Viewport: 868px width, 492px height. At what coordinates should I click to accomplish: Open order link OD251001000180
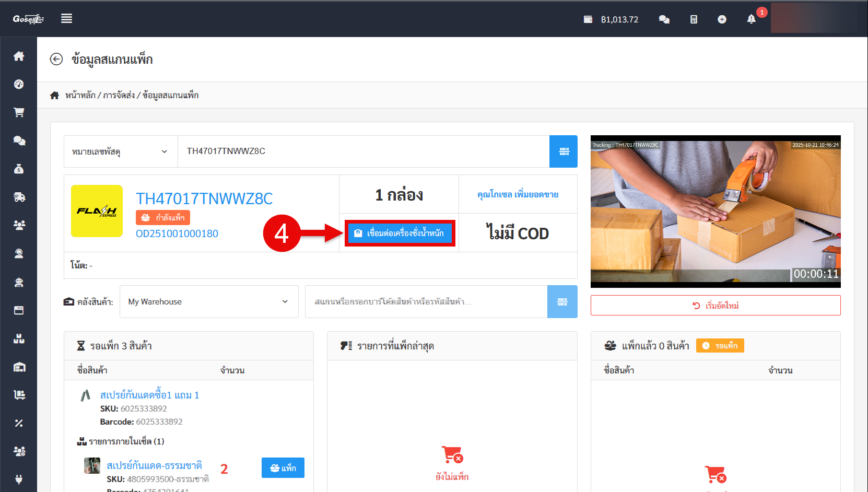(177, 233)
